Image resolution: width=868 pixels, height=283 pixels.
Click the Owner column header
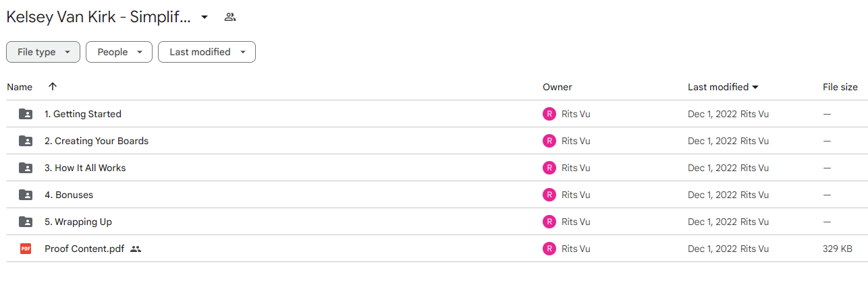pyautogui.click(x=557, y=87)
